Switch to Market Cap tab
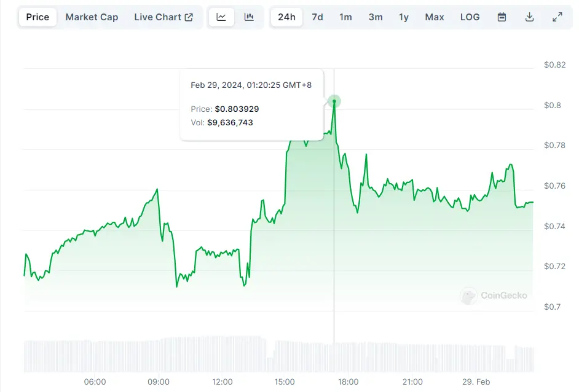 point(92,17)
